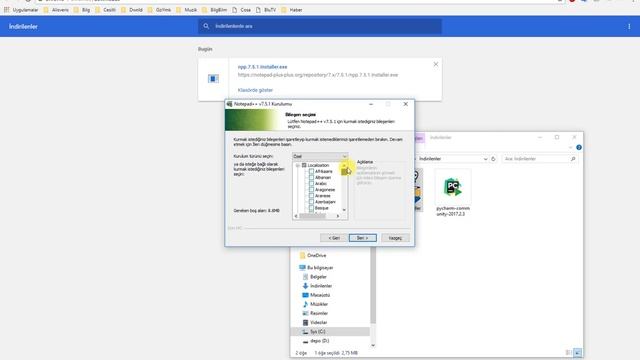Switch Explorer to large icons view

click(577, 353)
